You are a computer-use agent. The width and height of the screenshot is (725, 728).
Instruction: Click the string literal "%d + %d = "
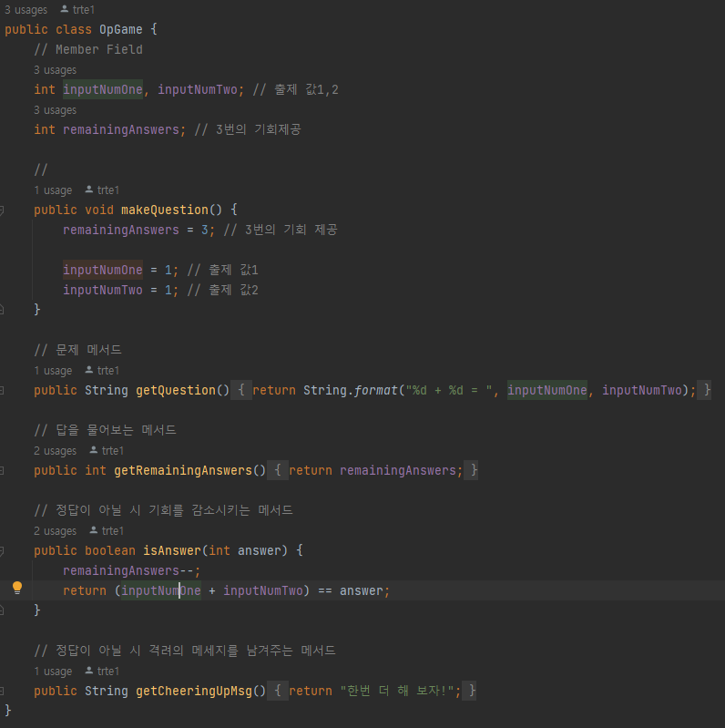(449, 390)
